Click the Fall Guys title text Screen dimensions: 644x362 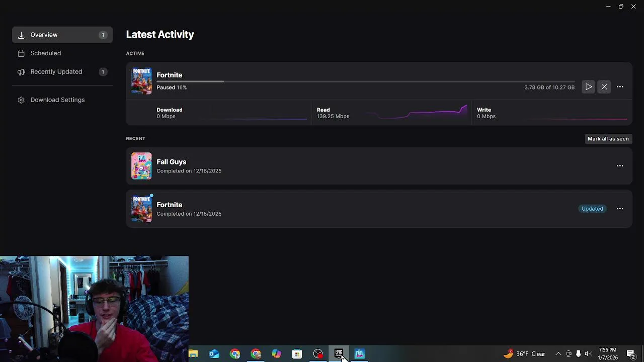tap(171, 162)
